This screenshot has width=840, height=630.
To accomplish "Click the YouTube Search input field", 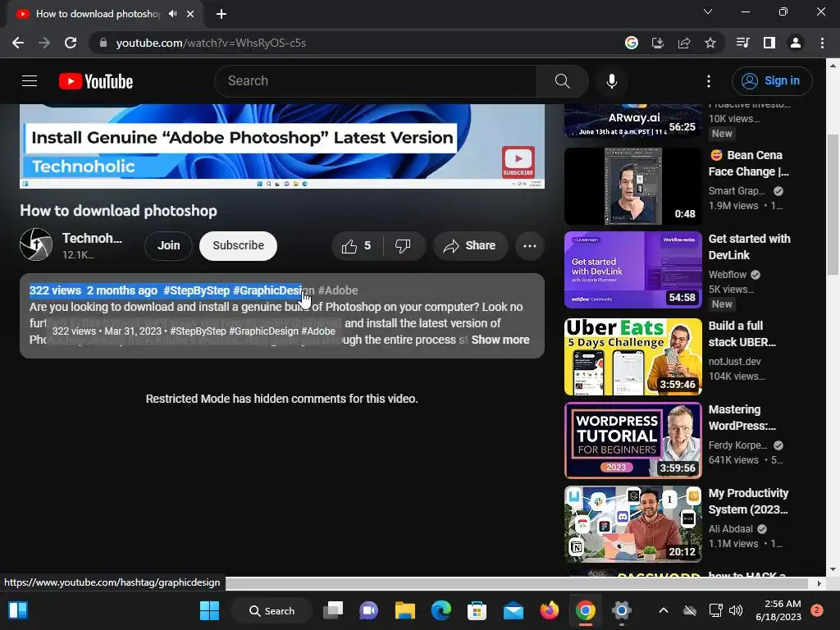I will tap(376, 81).
